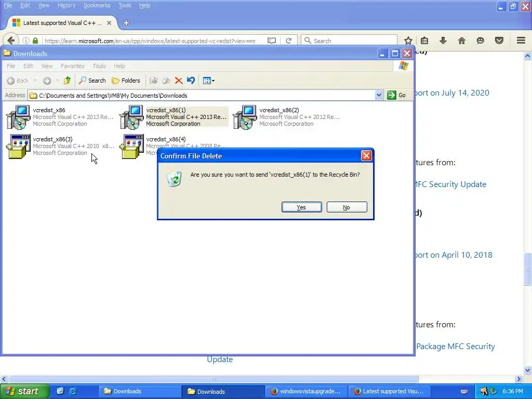Select the vcredist_x86(3) installer icon
The height and width of the screenshot is (399, 532).
(x=18, y=146)
